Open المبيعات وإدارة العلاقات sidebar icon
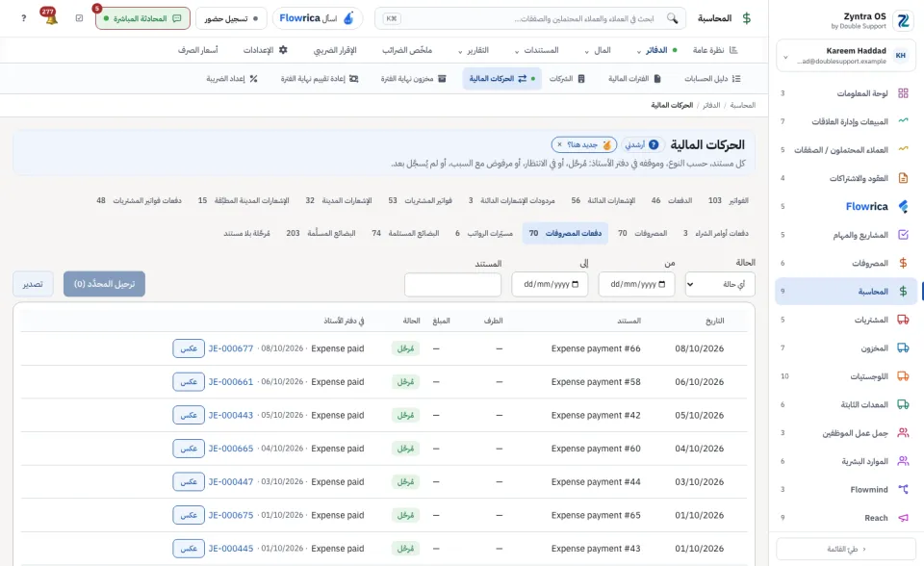 click(x=903, y=121)
